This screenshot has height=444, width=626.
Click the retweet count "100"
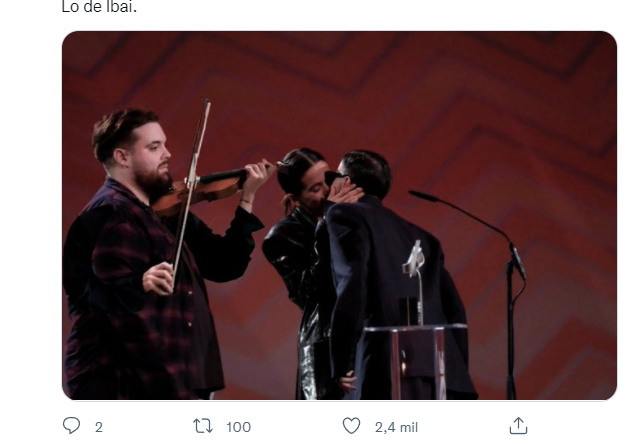pyautogui.click(x=238, y=427)
